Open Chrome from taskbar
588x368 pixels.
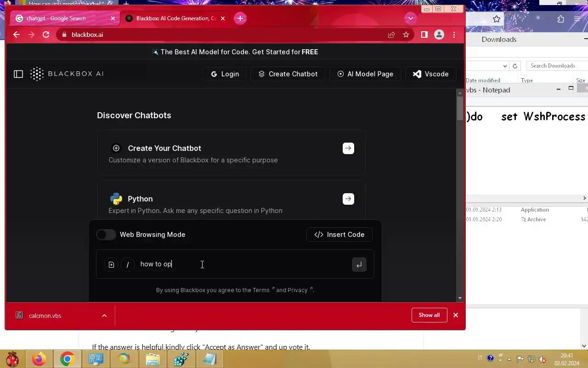click(67, 359)
